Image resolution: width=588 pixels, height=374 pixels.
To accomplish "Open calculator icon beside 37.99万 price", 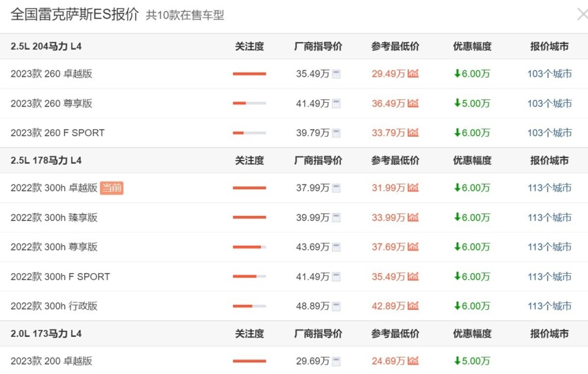I will (336, 188).
